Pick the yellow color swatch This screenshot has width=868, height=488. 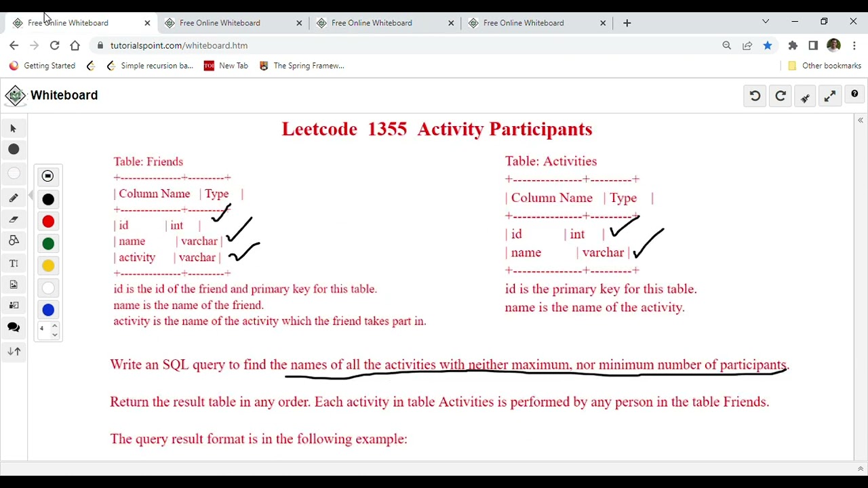(x=48, y=266)
